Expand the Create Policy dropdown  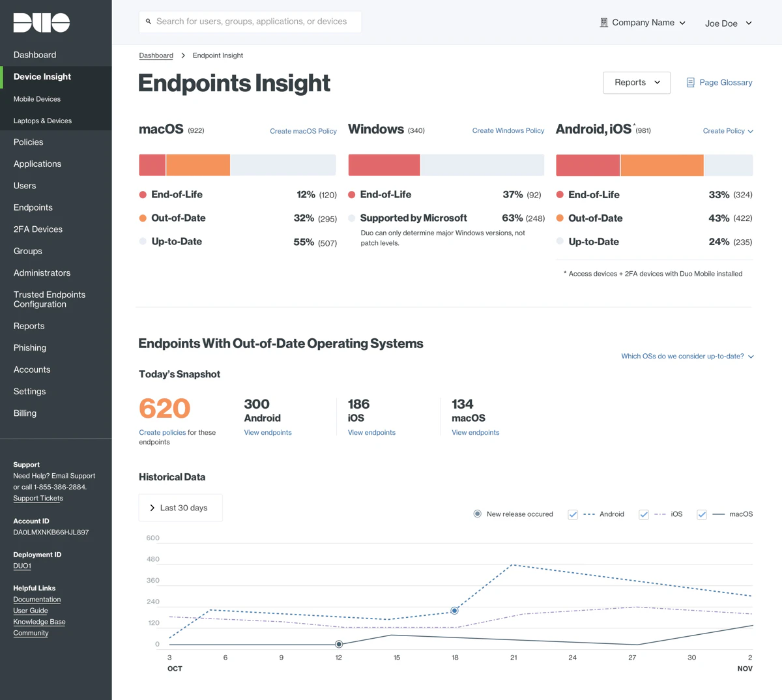728,131
